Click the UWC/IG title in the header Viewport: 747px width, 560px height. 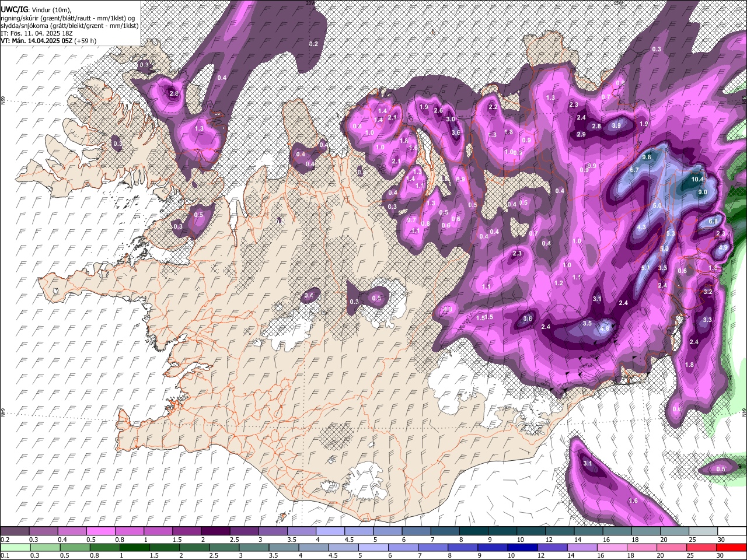pos(14,10)
